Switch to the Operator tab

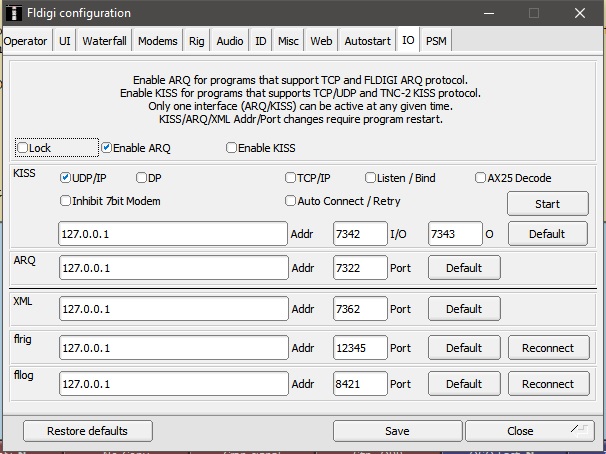coord(26,41)
